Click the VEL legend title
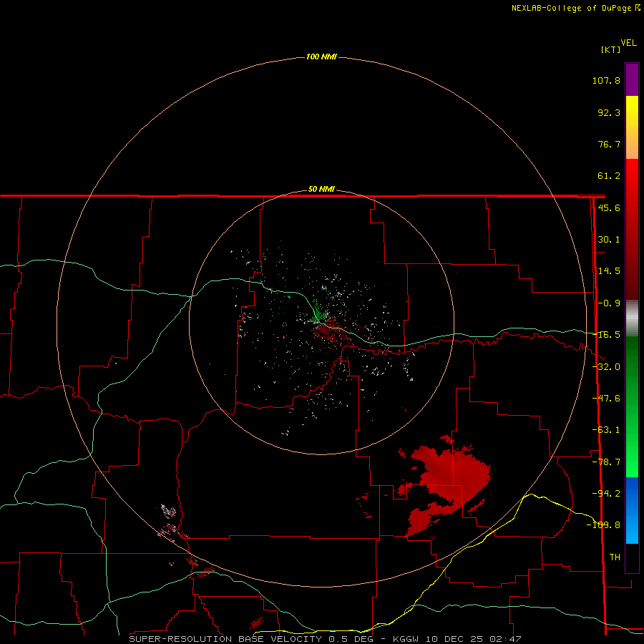 click(x=629, y=43)
